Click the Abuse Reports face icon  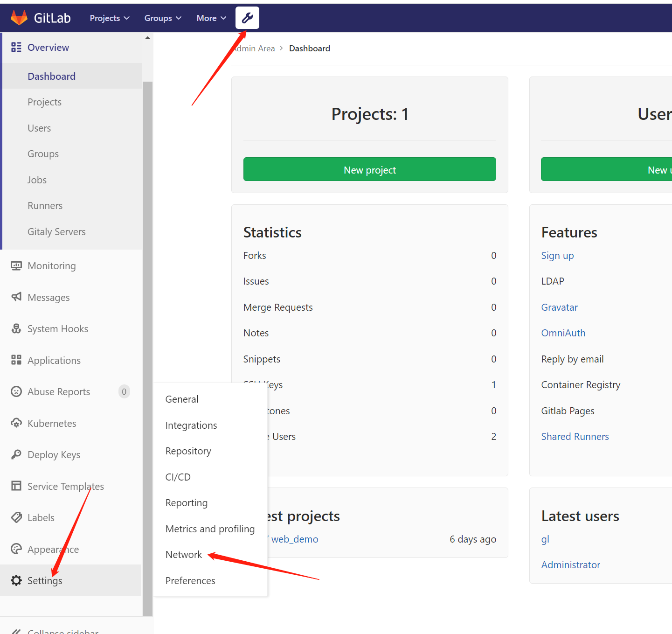pos(16,391)
